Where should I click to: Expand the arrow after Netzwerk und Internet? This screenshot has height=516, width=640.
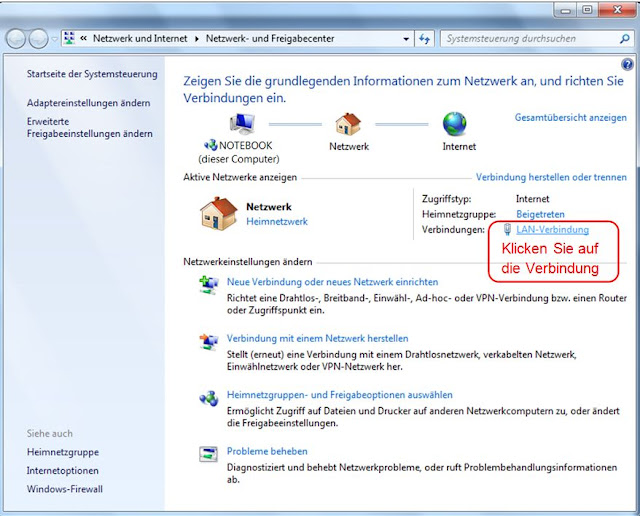click(197, 39)
